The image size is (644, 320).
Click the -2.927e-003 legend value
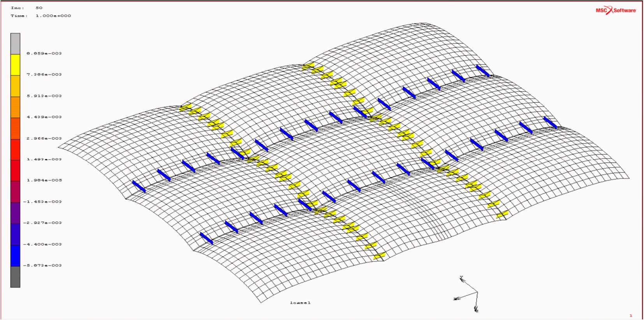pos(42,223)
